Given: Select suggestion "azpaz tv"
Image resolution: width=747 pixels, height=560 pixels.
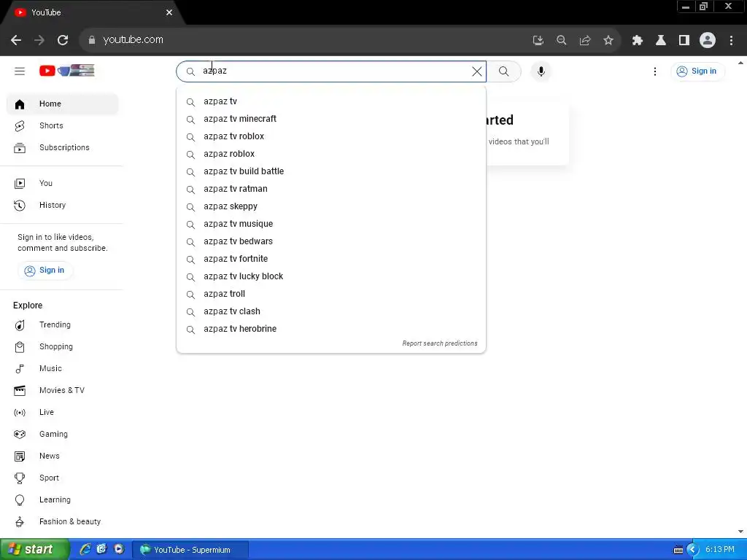Looking at the screenshot, I should tap(331, 101).
